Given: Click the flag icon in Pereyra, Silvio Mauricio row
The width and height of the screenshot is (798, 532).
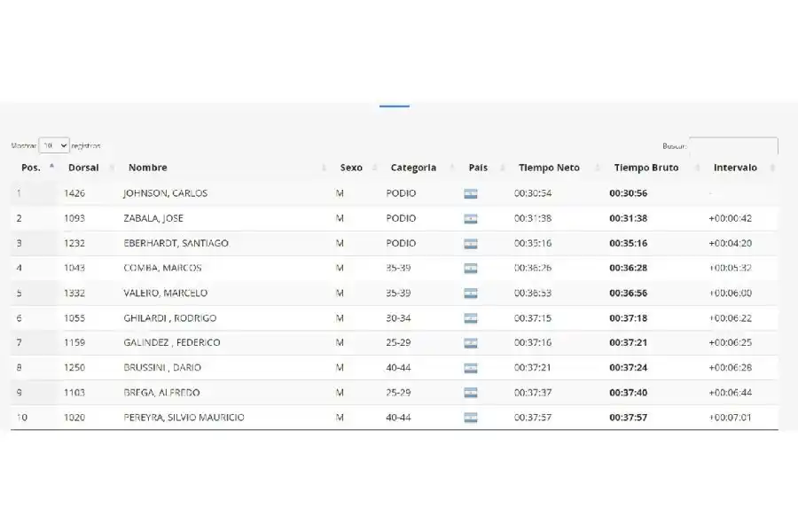Looking at the screenshot, I should pos(471,418).
